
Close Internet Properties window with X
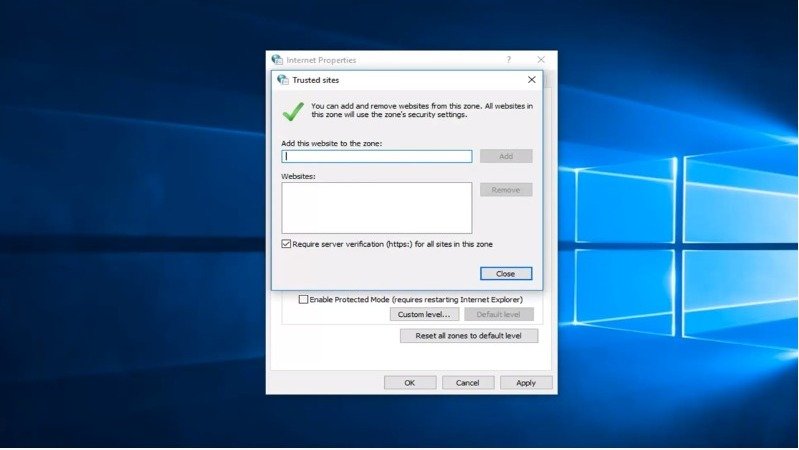pyautogui.click(x=541, y=60)
